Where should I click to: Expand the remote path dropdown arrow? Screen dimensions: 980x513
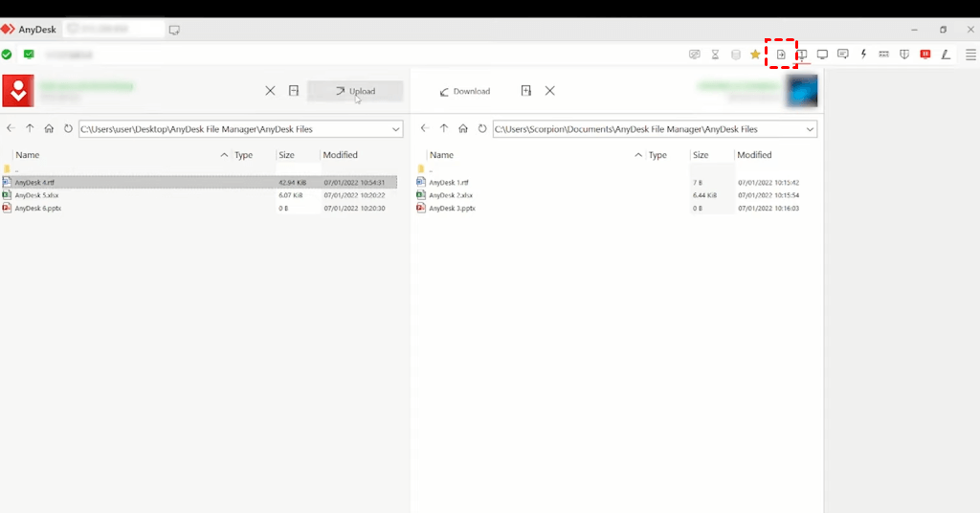[810, 129]
